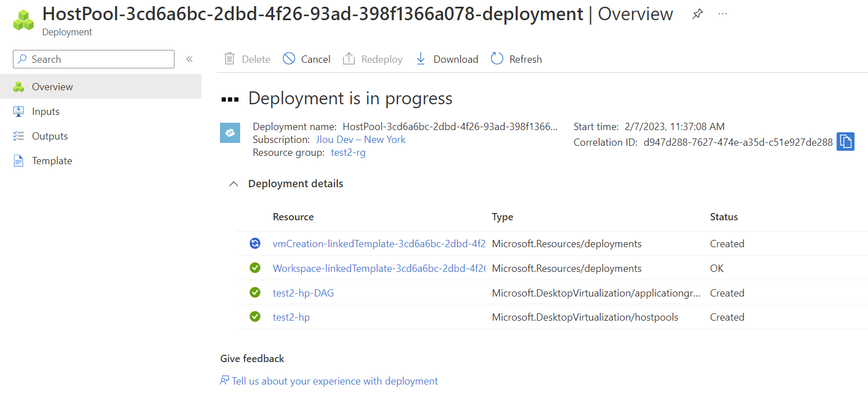Screen dimensions: 868x412
Task: Click Tell us about your experience link
Action: pos(335,381)
